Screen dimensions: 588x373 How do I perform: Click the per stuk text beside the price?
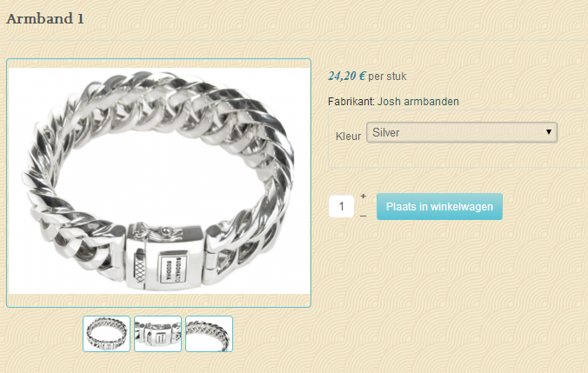click(387, 77)
